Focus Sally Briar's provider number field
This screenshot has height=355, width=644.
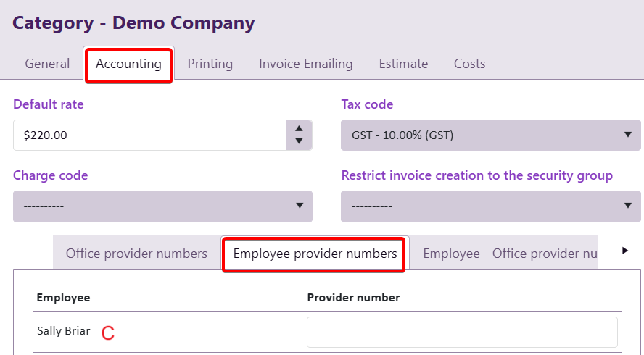coord(462,332)
